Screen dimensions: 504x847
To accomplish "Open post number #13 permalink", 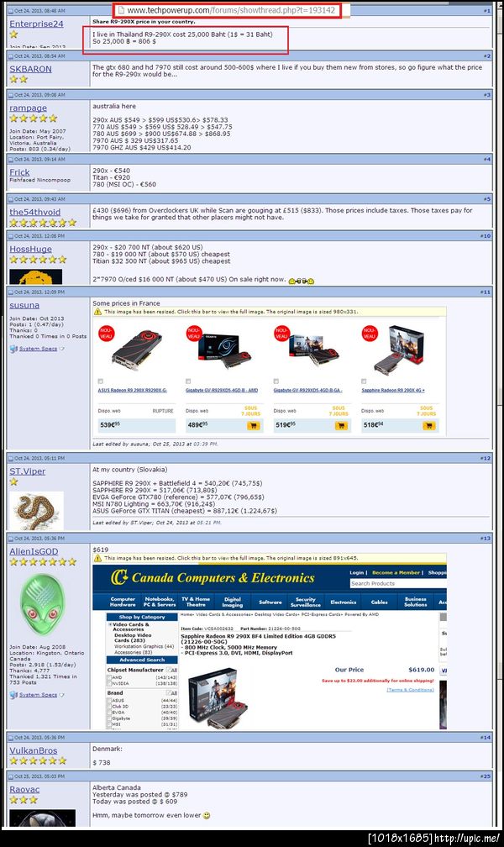I will (x=485, y=538).
